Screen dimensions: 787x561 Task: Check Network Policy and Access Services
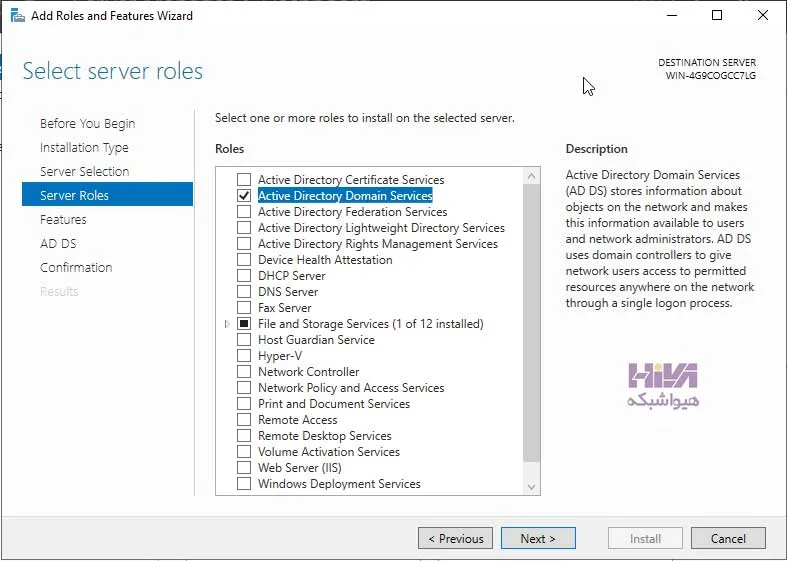click(x=244, y=388)
